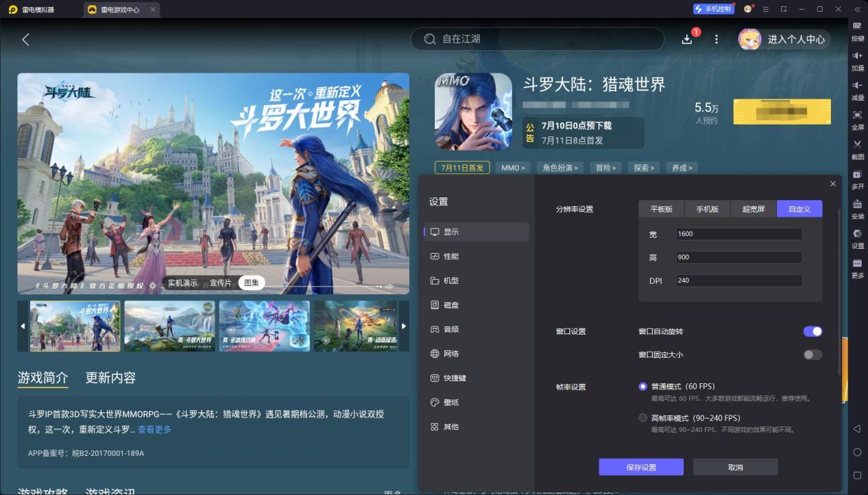Click the 安装 APK install icon
Viewport: 868px width, 495px height.
(857, 208)
